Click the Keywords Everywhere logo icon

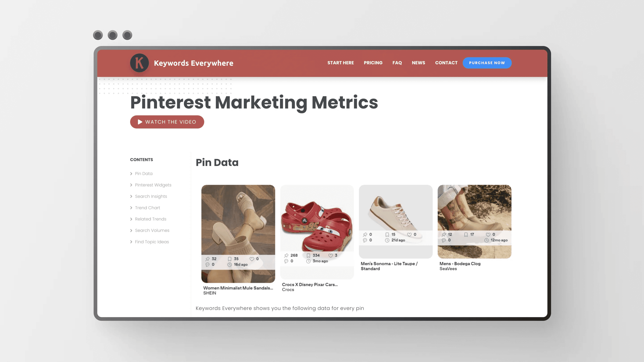[x=139, y=63]
